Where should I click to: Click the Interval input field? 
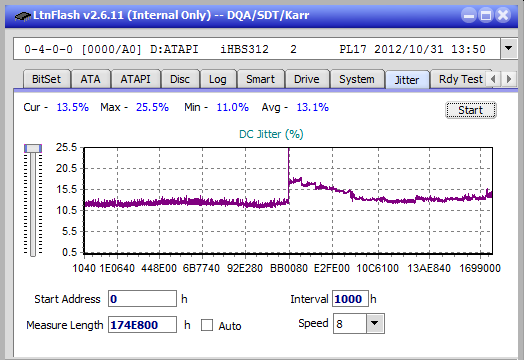(x=350, y=298)
